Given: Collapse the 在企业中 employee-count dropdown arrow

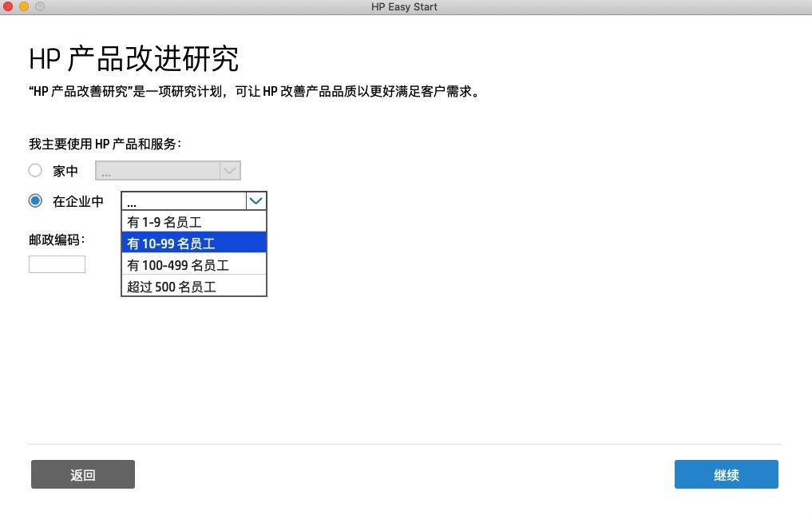Looking at the screenshot, I should point(255,201).
